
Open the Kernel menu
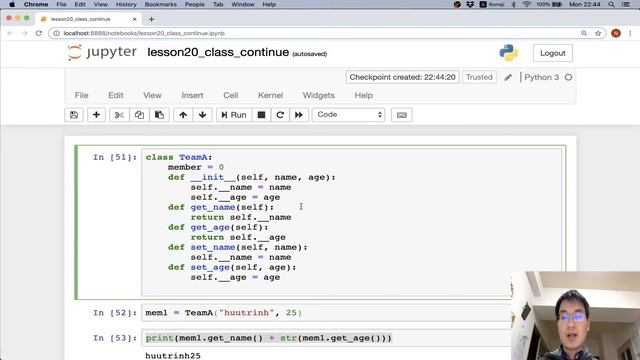coord(270,95)
